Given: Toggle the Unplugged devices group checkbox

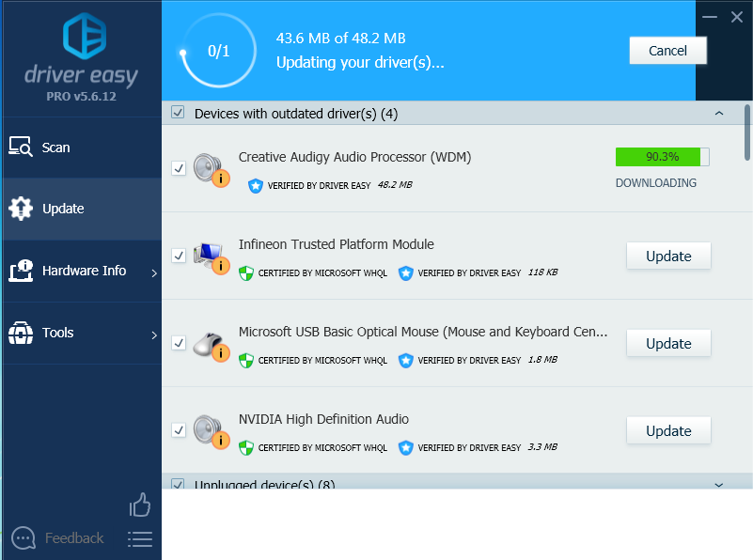Looking at the screenshot, I should pos(178,483).
